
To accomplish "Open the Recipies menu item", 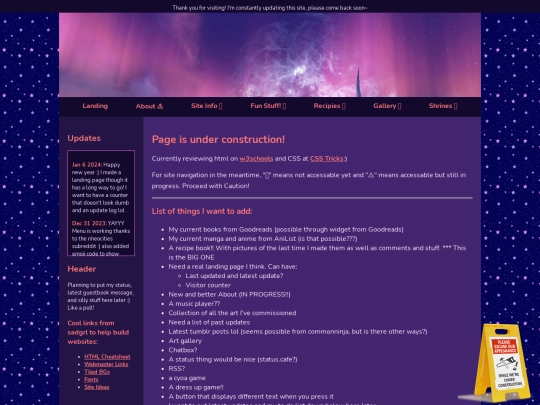I will coord(329,106).
